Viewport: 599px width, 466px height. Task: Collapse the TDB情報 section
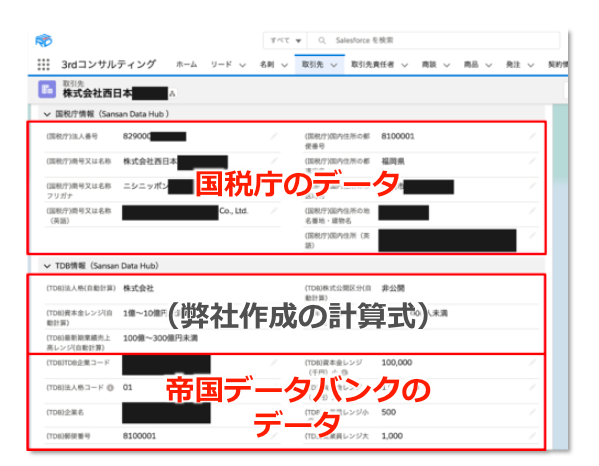(47, 266)
